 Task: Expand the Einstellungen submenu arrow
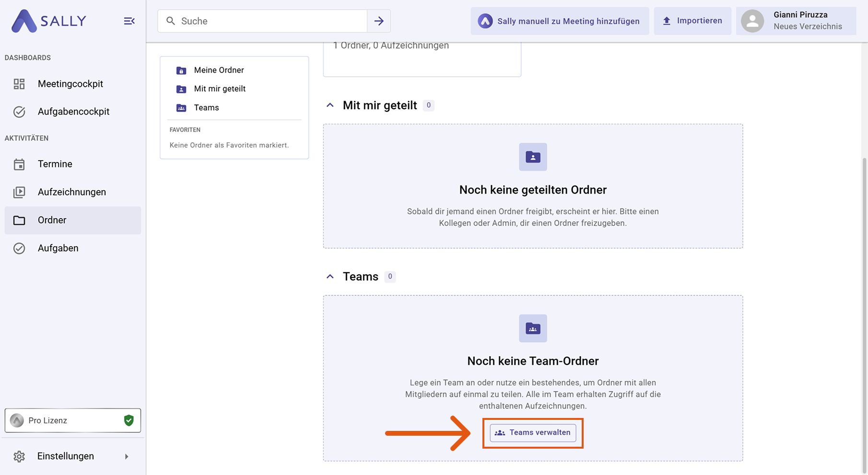pyautogui.click(x=127, y=456)
